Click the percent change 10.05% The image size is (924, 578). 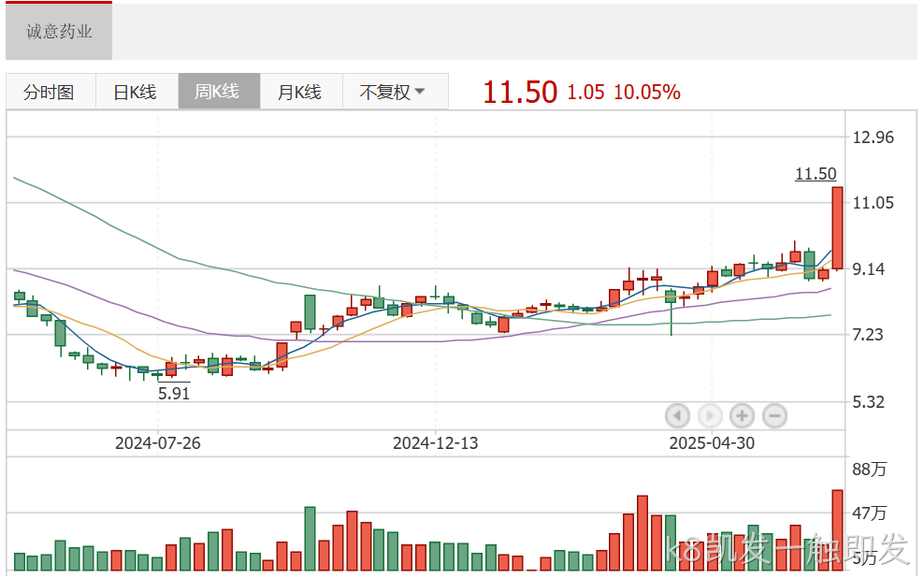point(647,93)
